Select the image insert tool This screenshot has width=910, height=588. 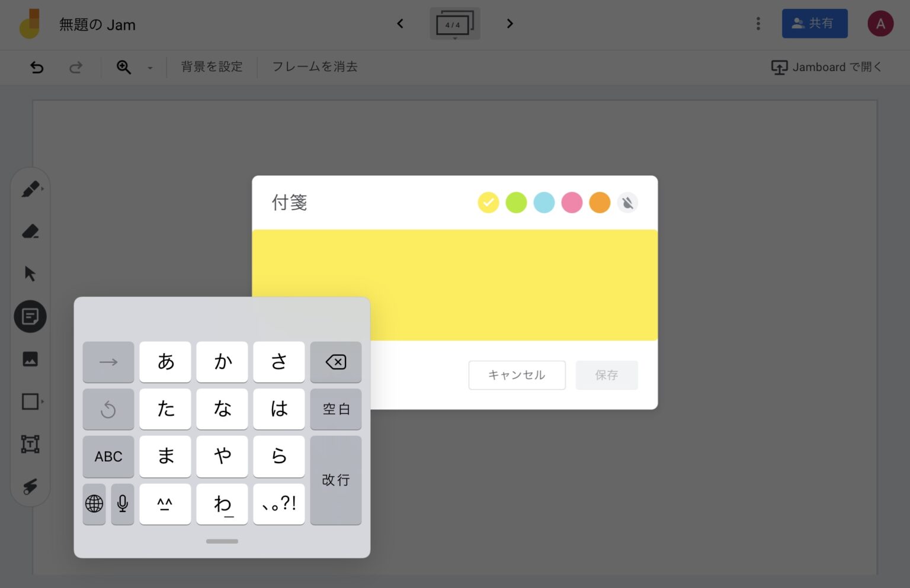pos(30,359)
